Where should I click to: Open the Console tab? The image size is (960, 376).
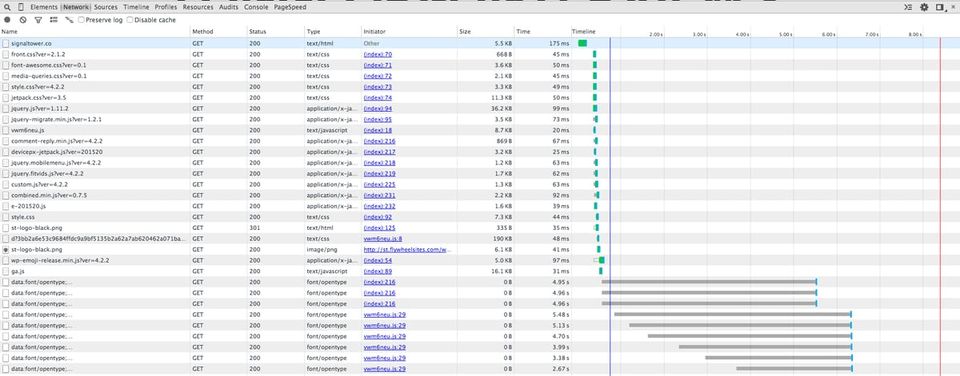pyautogui.click(x=256, y=7)
